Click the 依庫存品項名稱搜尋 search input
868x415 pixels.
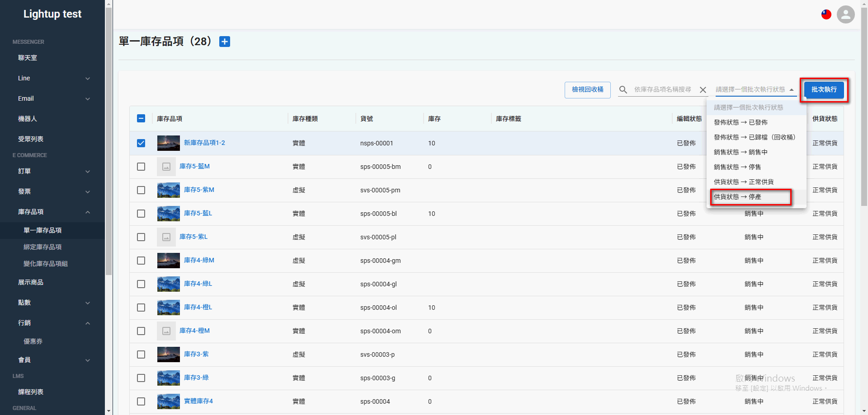663,90
